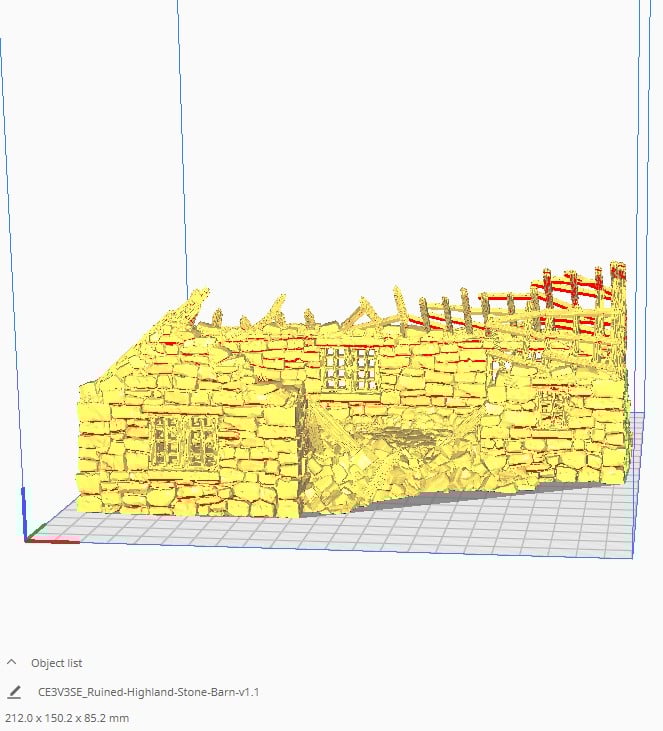
Task: Collapse the Object list chevron
Action: point(12,662)
